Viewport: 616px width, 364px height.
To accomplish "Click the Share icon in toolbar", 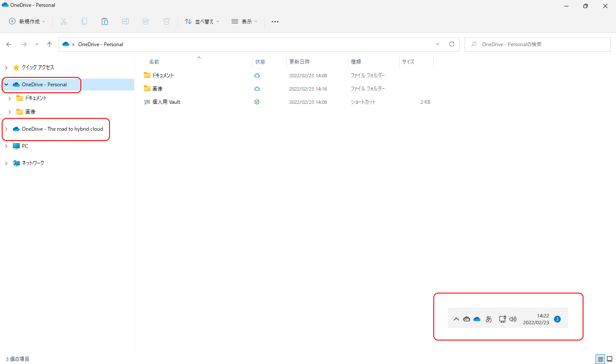I will point(146,21).
